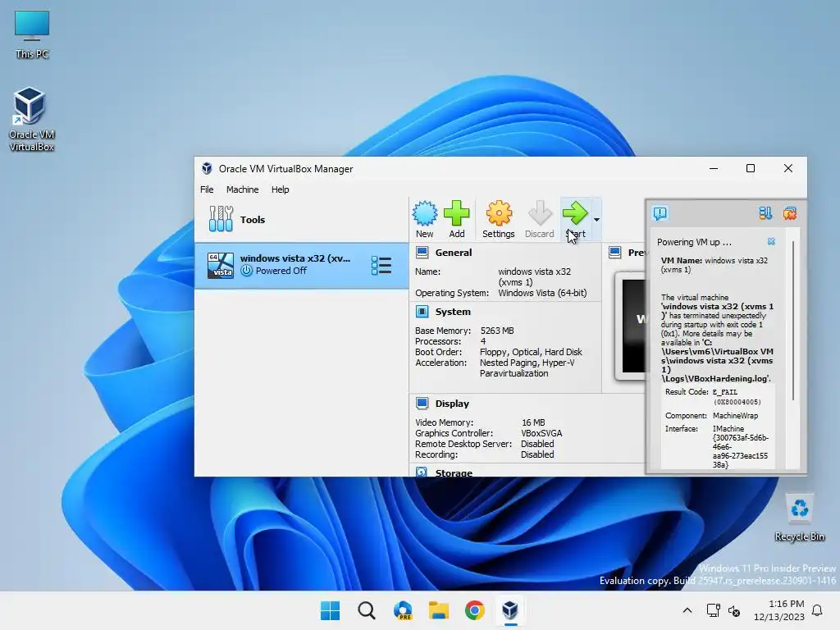Open This PC desktop icon
This screenshot has height=630, width=840.
(x=32, y=34)
